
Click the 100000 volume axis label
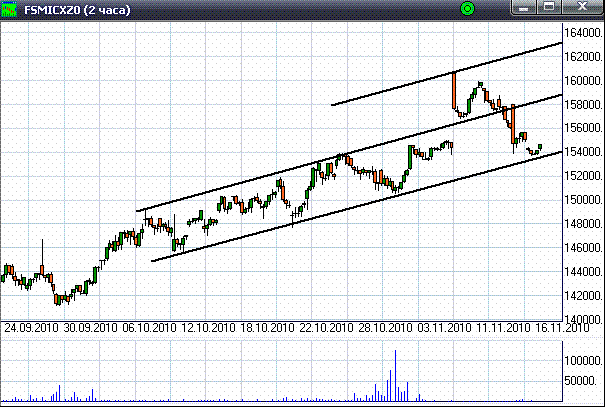(x=583, y=361)
